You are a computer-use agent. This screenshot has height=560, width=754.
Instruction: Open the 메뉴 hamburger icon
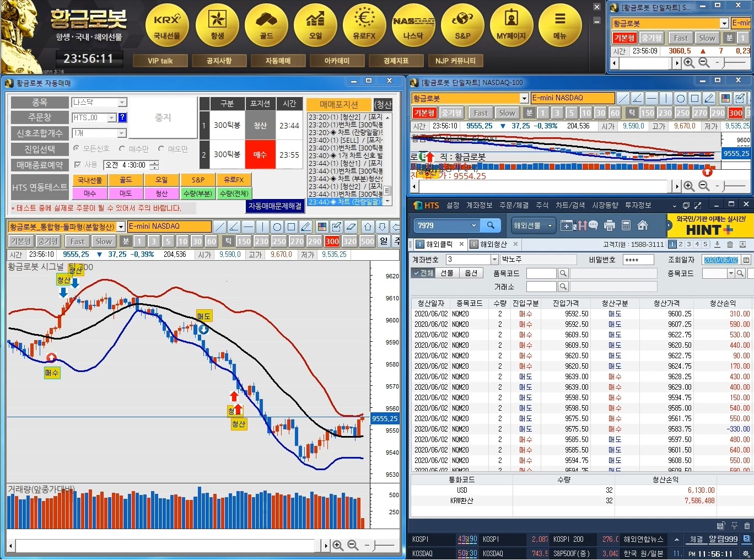pos(560,25)
